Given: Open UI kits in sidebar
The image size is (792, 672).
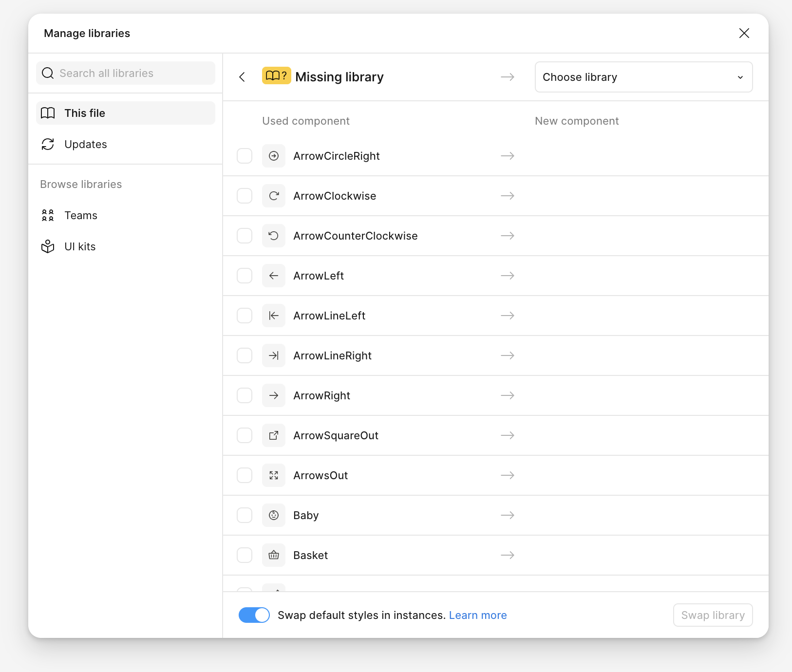Looking at the screenshot, I should tap(80, 246).
